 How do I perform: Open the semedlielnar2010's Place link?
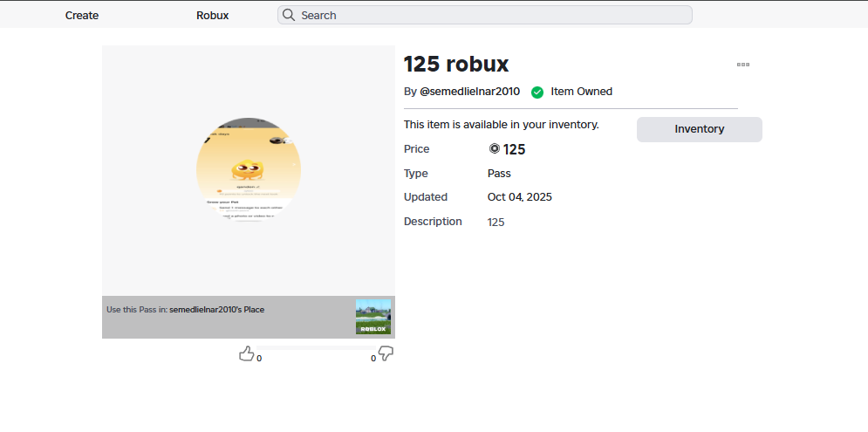pos(216,310)
